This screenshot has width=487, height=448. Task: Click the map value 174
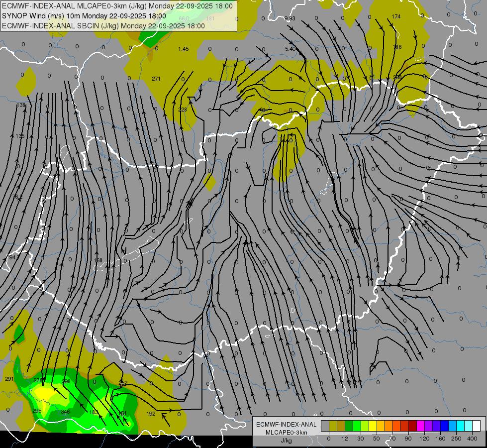pyautogui.click(x=396, y=16)
